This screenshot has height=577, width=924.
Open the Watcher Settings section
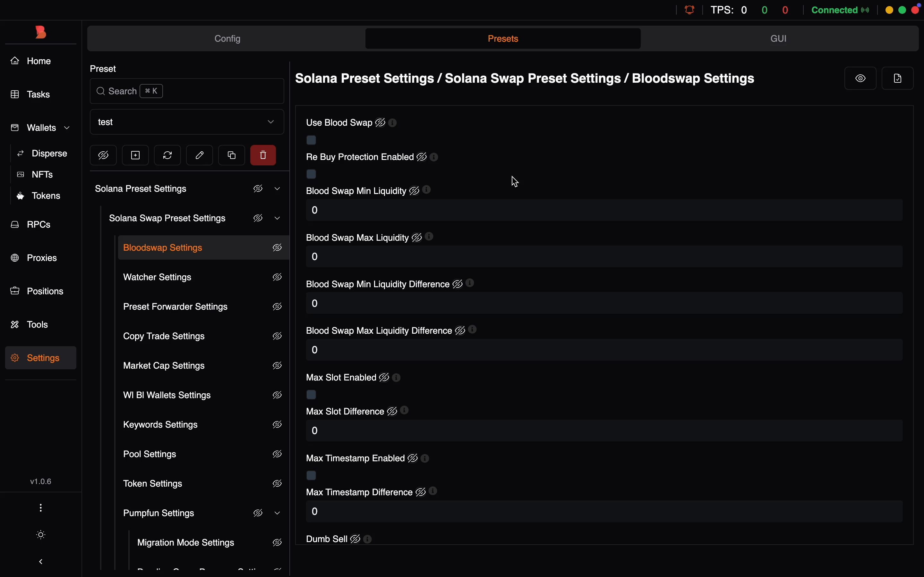click(157, 277)
